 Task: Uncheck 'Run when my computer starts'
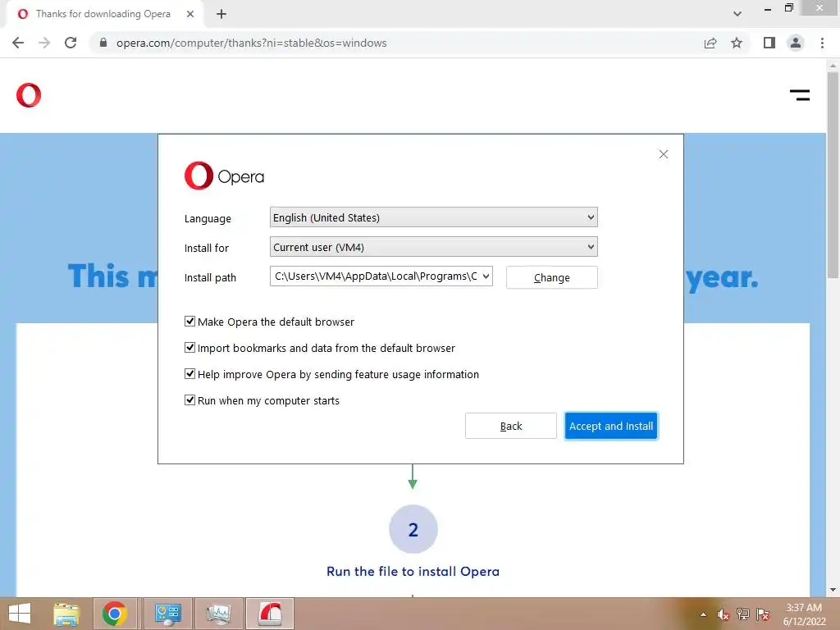pos(189,400)
